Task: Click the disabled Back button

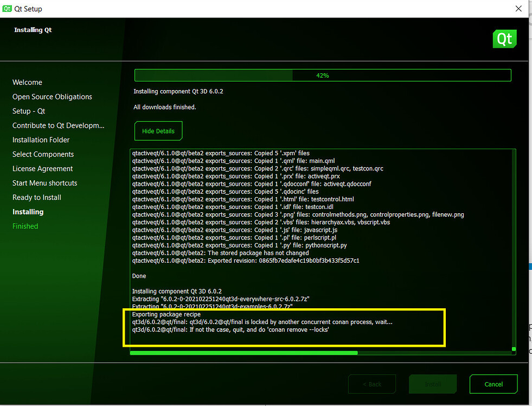Action: click(x=371, y=384)
